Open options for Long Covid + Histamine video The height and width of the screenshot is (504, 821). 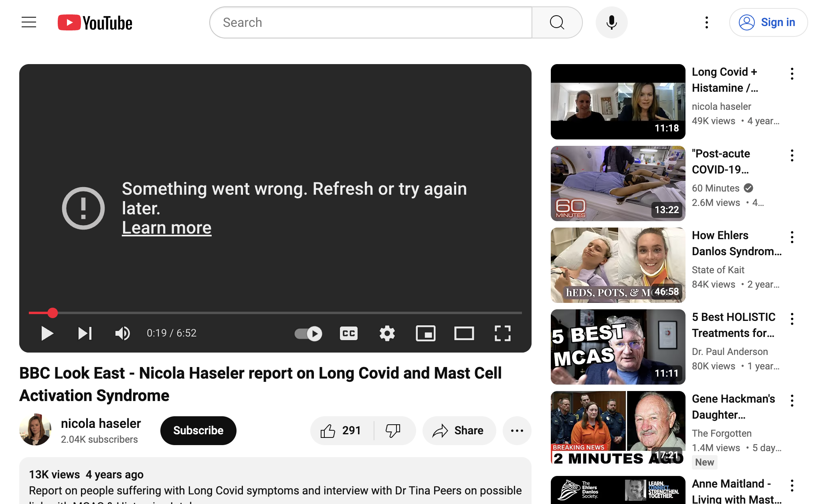coord(792,74)
